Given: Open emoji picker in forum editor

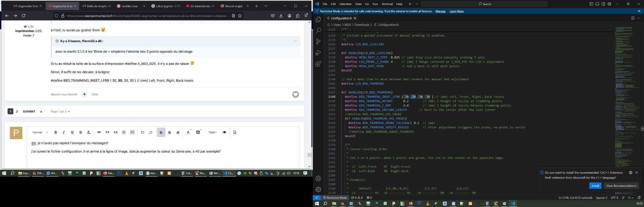Looking at the screenshot, I should (x=124, y=132).
